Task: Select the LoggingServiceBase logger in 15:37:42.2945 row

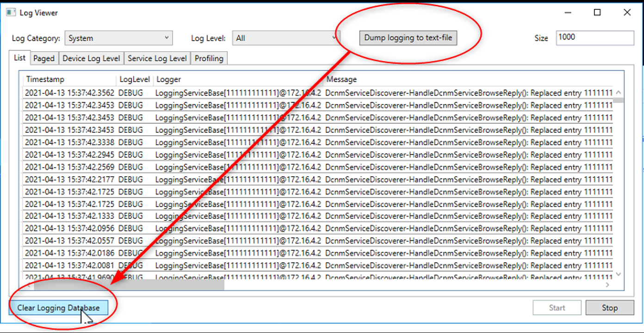Action: [238, 154]
